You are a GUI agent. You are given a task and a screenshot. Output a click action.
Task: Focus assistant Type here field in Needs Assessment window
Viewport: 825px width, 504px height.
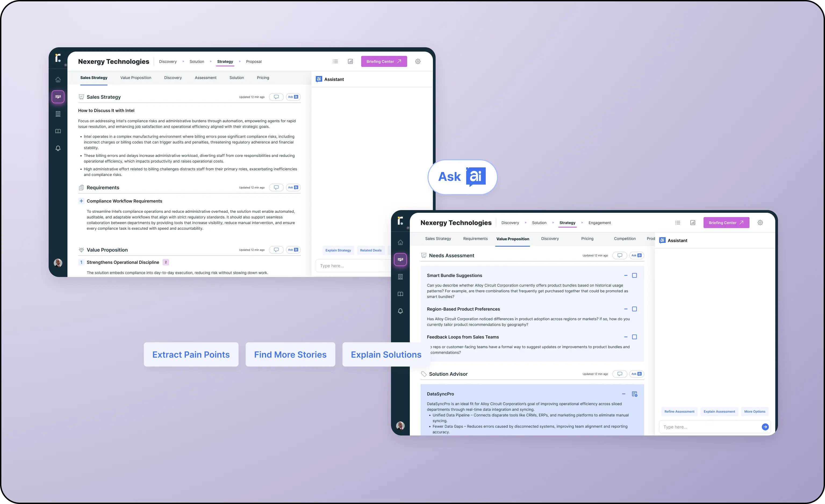click(x=715, y=427)
